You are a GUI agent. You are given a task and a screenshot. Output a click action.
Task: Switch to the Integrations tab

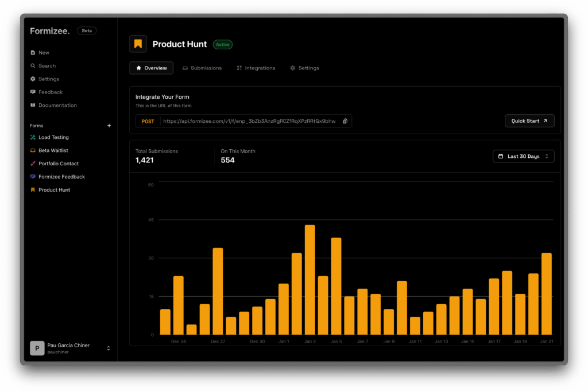point(256,68)
